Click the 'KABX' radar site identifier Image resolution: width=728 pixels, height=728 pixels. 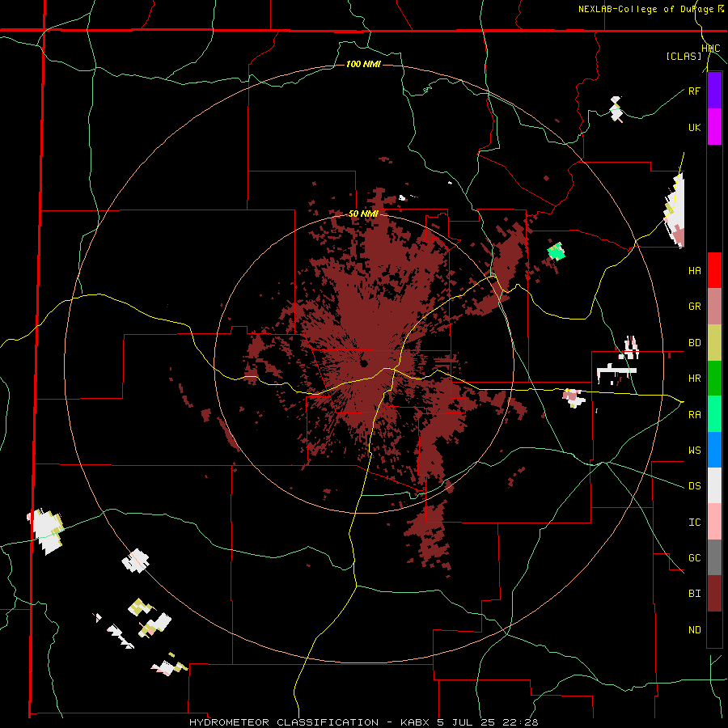pos(417,722)
